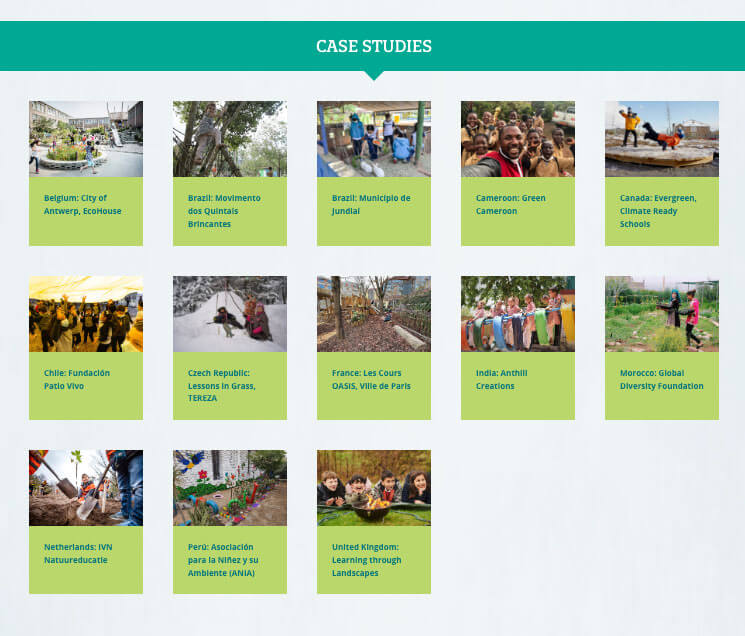The height and width of the screenshot is (636, 745).
Task: Open France: Les Cours OASIS, Ville de Paris
Action: (x=371, y=380)
